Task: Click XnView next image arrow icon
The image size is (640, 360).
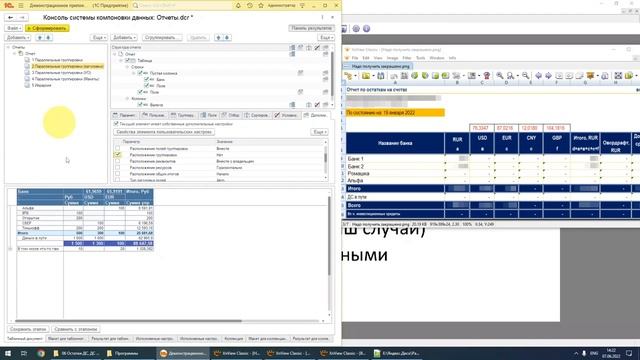Action: pos(548,76)
